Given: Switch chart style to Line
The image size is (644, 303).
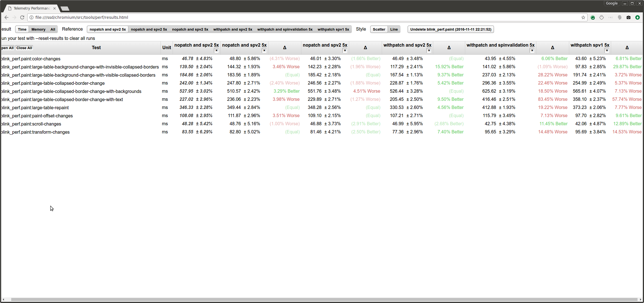Looking at the screenshot, I should 394,29.
